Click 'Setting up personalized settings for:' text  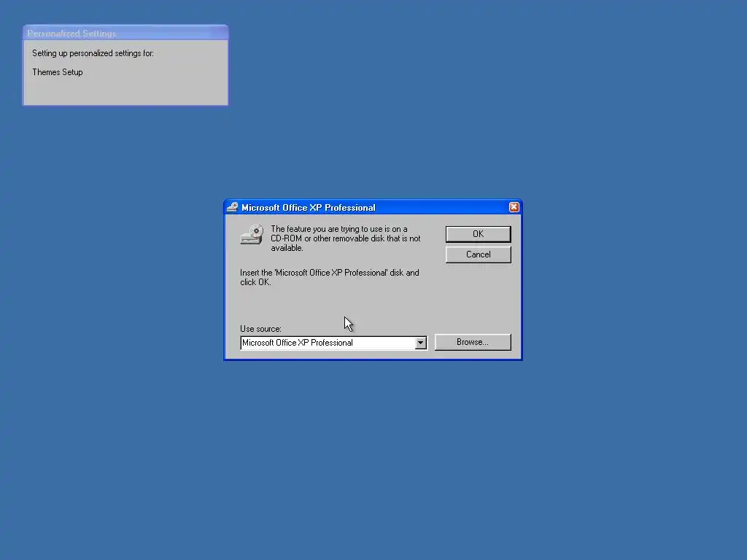tap(93, 52)
